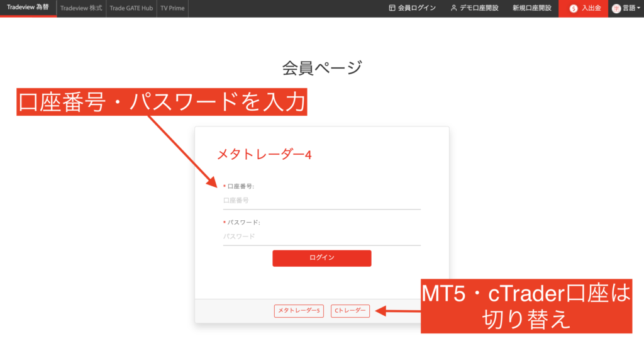Image resolution: width=644 pixels, height=346 pixels.
Task: Click the globe icon next to 言語
Action: coord(616,9)
